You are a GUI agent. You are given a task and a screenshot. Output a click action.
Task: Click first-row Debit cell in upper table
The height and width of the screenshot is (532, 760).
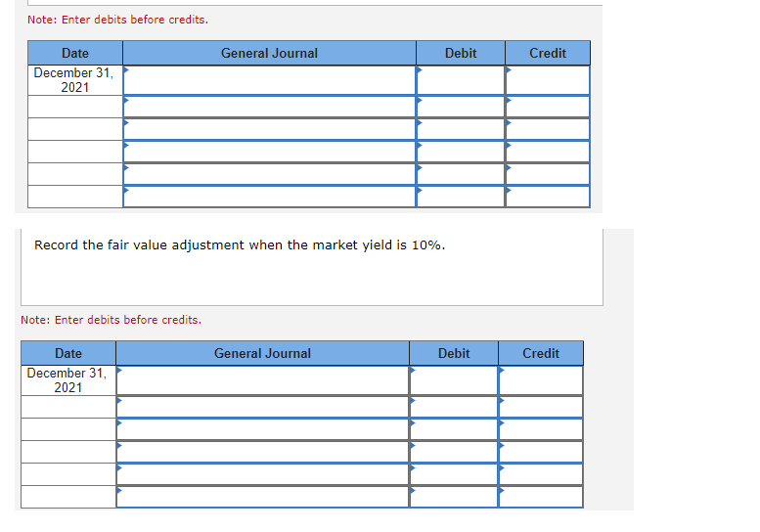click(461, 80)
